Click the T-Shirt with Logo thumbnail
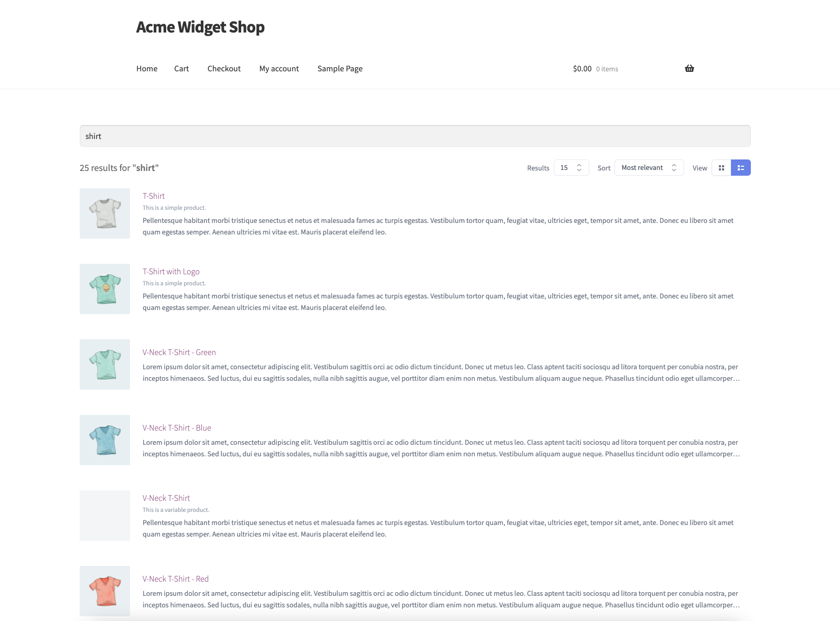This screenshot has height=621, width=840. (105, 289)
